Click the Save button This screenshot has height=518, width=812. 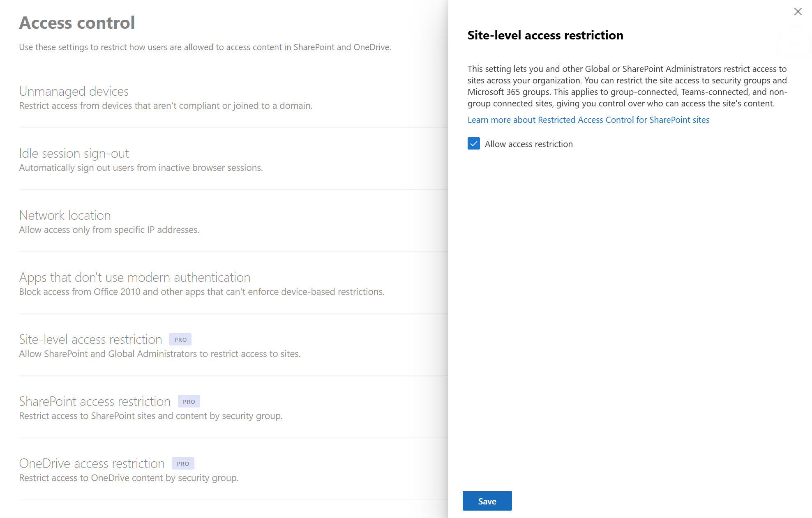[487, 501]
